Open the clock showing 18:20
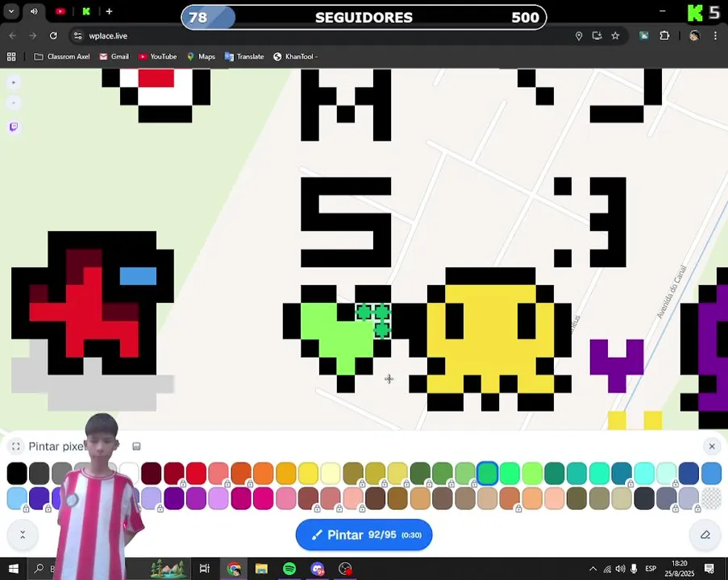 (x=680, y=569)
